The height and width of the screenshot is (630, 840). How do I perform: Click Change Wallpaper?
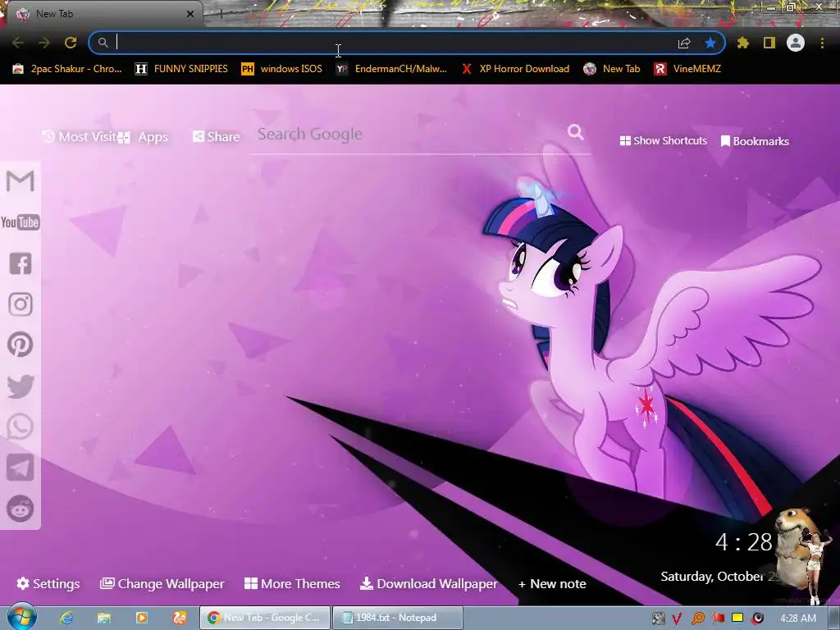[x=162, y=583]
